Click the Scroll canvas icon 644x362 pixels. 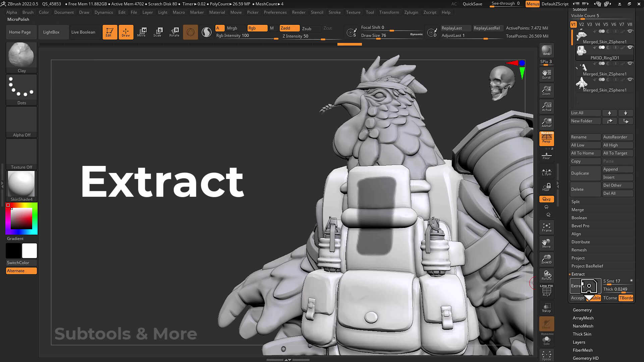(x=546, y=74)
